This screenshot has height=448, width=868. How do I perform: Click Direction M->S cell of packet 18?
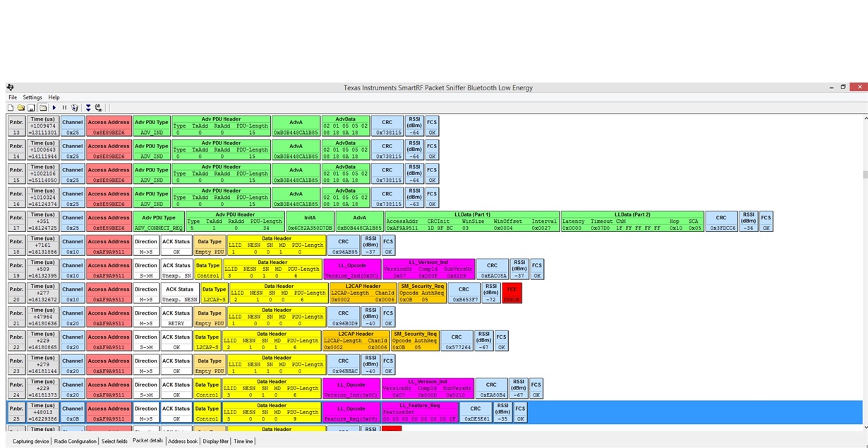tap(146, 246)
